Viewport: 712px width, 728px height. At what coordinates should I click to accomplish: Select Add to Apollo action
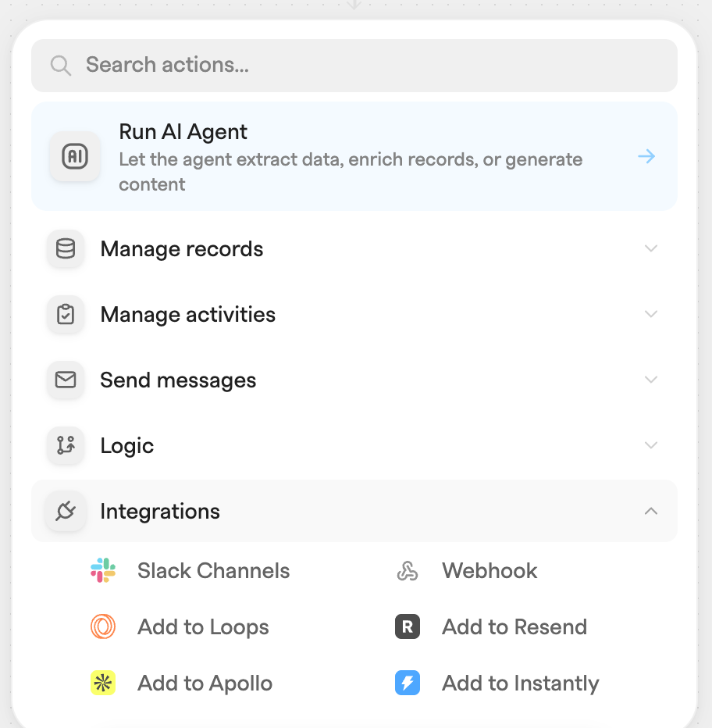pyautogui.click(x=205, y=683)
